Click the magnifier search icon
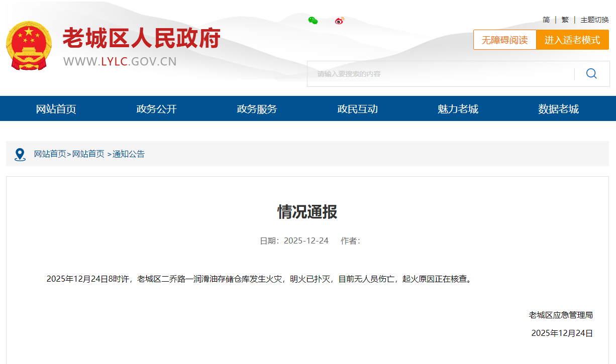Viewport: 616px width, 364px height. click(x=591, y=74)
